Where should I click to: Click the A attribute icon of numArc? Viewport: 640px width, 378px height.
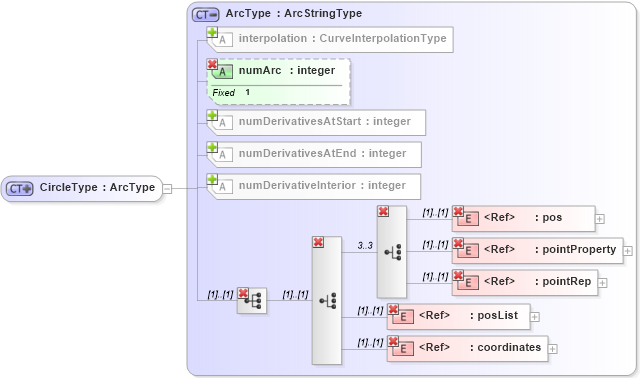(223, 72)
